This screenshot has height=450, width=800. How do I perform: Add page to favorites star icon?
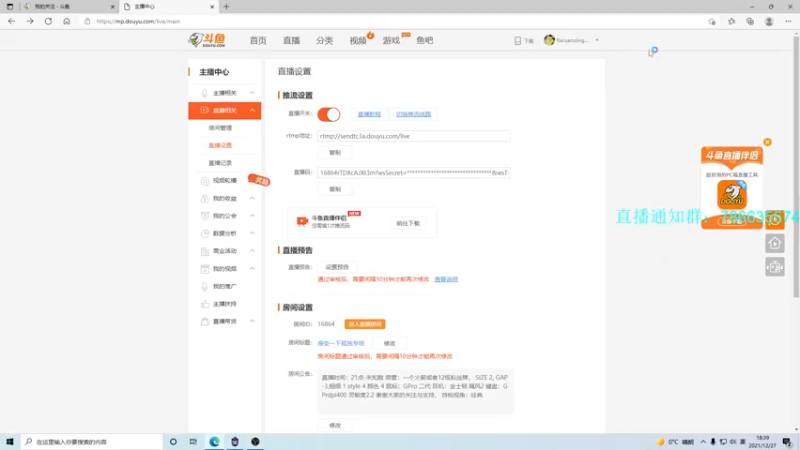(x=712, y=21)
